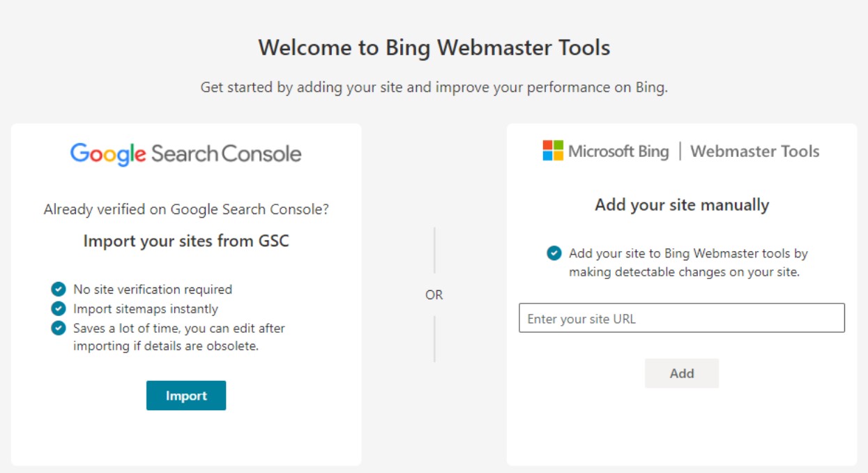Click checkmark beside Saves a lot of time

59,328
